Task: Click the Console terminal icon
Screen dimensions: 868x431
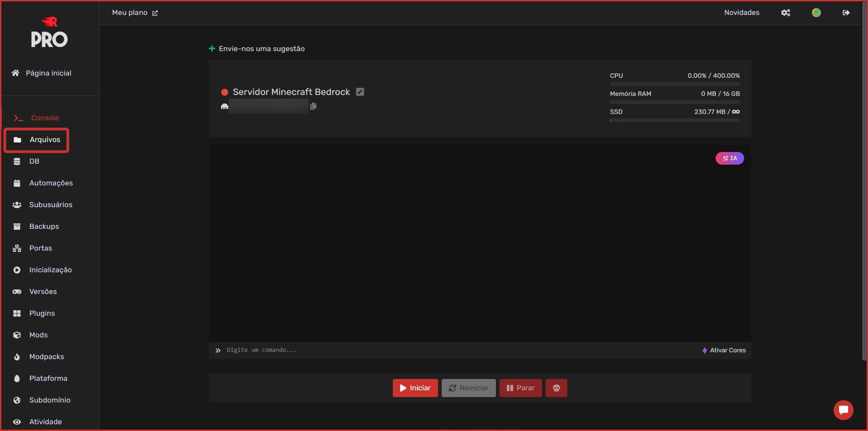Action: [x=18, y=118]
